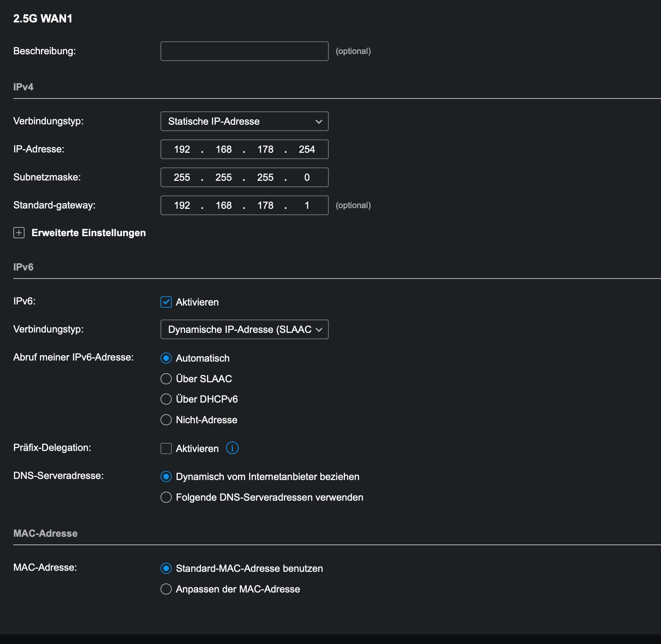Click the MAC-Adresse section heading
The image size is (661, 644).
click(x=46, y=533)
